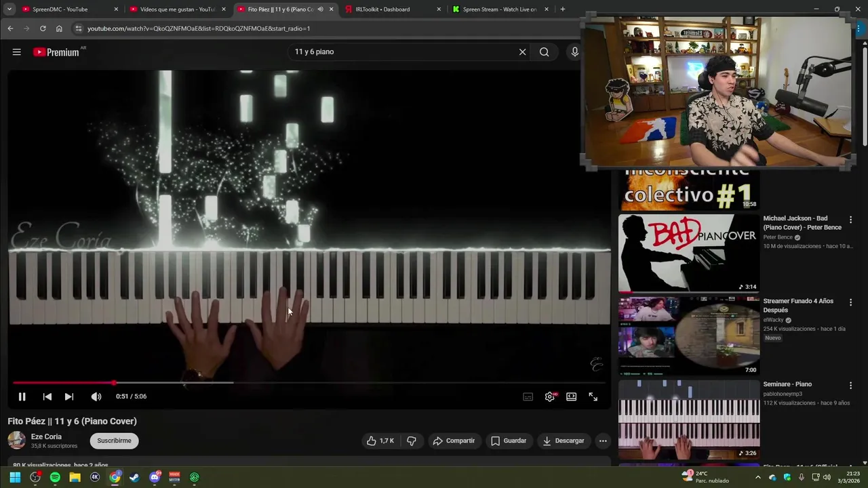
Task: Open Steam from the taskbar
Action: pyautogui.click(x=135, y=477)
